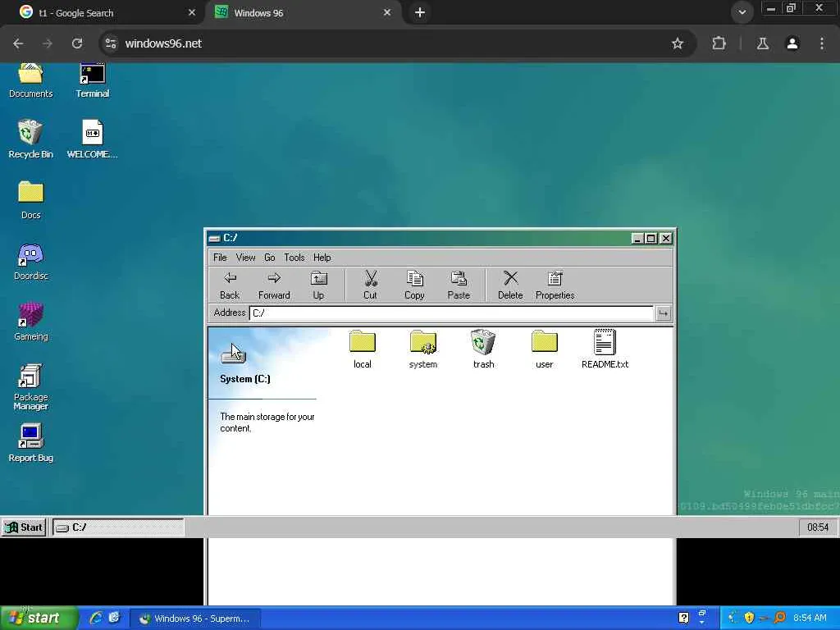This screenshot has width=840, height=630.
Task: Click the System (C:) drive icon in sidebar
Action: coord(234,354)
